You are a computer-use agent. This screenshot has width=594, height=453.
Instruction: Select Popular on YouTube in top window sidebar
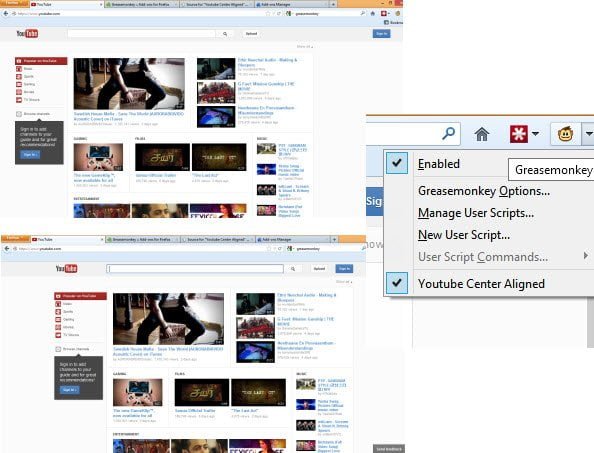[41, 61]
